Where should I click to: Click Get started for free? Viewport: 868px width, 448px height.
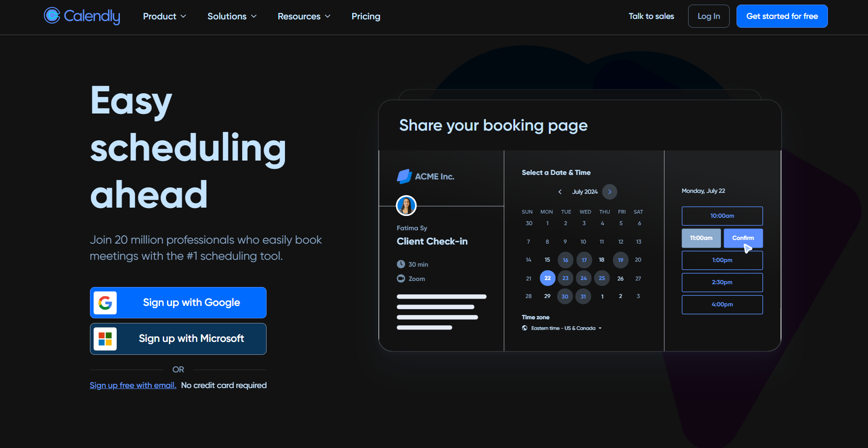coord(782,16)
